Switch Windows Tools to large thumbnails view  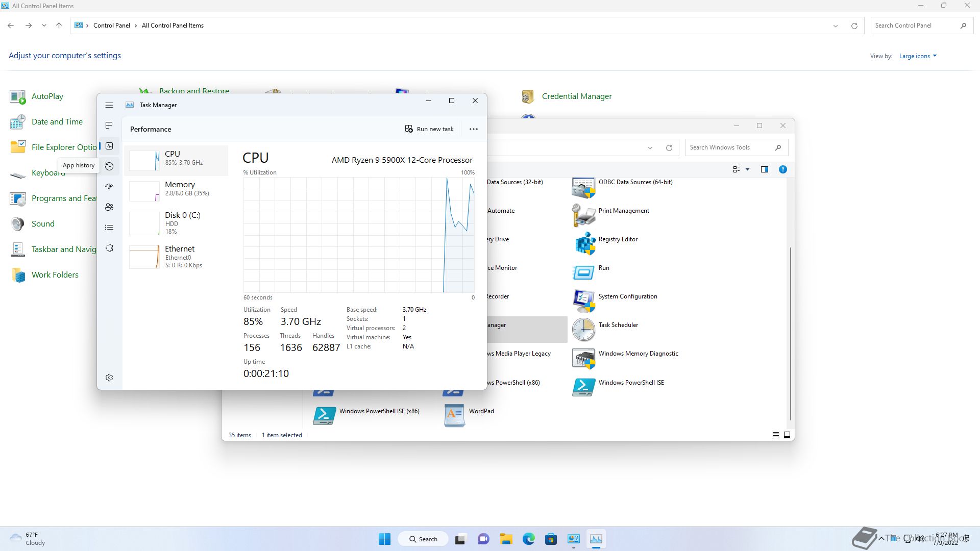coord(787,435)
